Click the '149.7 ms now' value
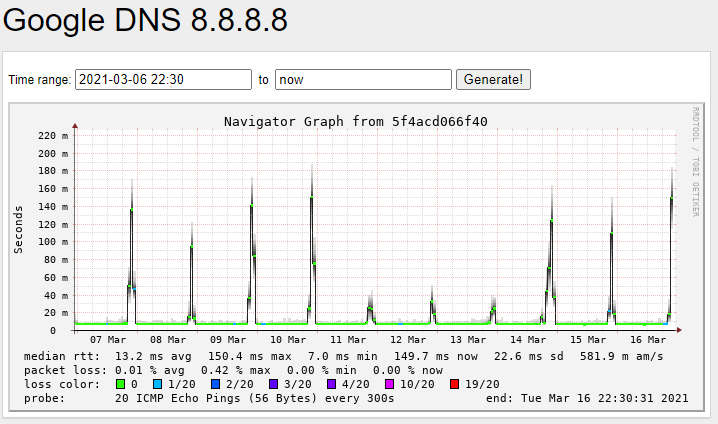Image resolution: width=718 pixels, height=424 pixels. 436,356
